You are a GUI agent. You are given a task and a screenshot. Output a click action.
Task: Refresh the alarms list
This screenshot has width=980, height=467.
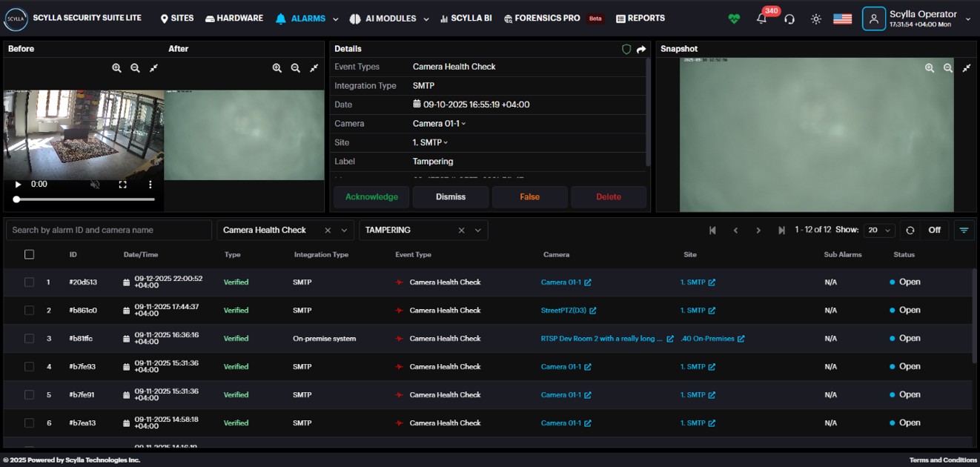[910, 231]
